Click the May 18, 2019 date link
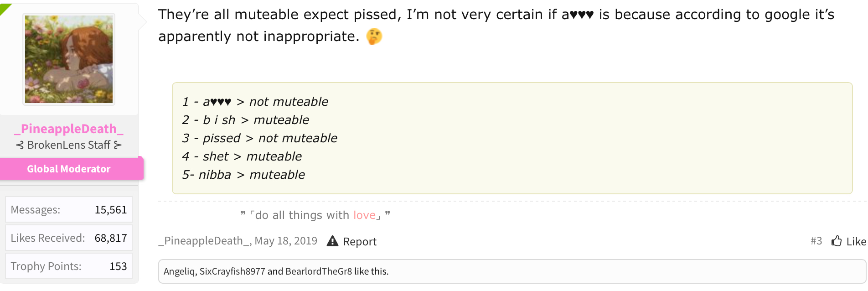Image resolution: width=868 pixels, height=291 pixels. (x=286, y=241)
